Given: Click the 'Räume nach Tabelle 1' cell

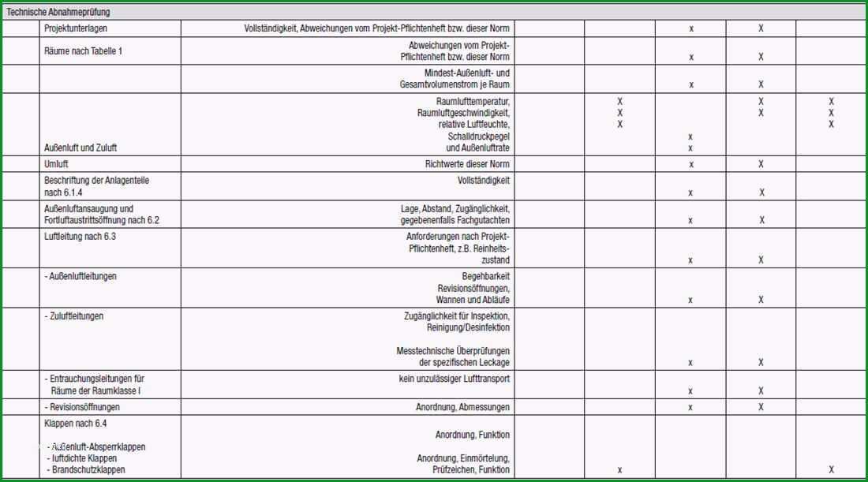Looking at the screenshot, I should 83,51.
